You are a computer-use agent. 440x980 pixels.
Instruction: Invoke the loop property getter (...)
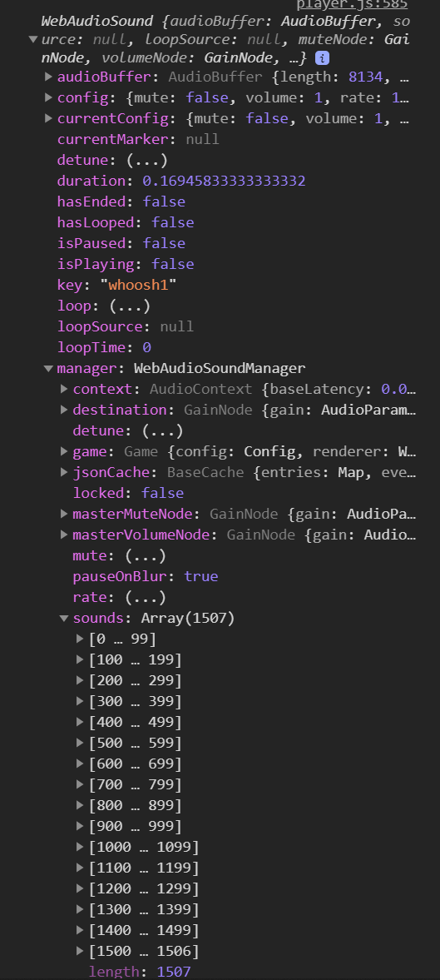(x=130, y=306)
